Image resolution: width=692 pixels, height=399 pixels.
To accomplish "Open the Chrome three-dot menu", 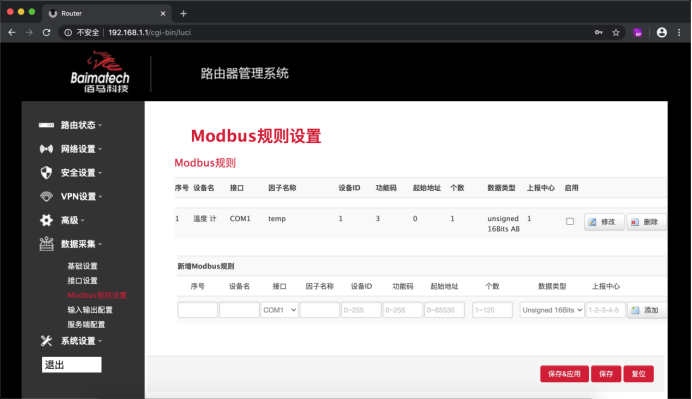I will pyautogui.click(x=679, y=32).
